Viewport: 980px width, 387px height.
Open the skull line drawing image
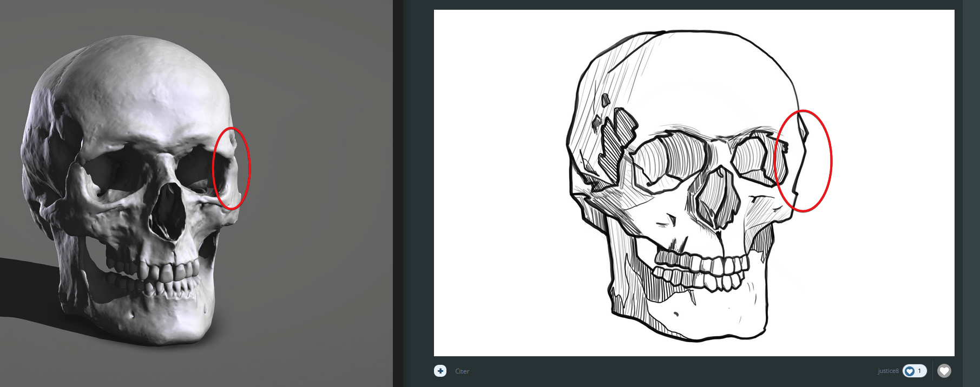pos(694,183)
